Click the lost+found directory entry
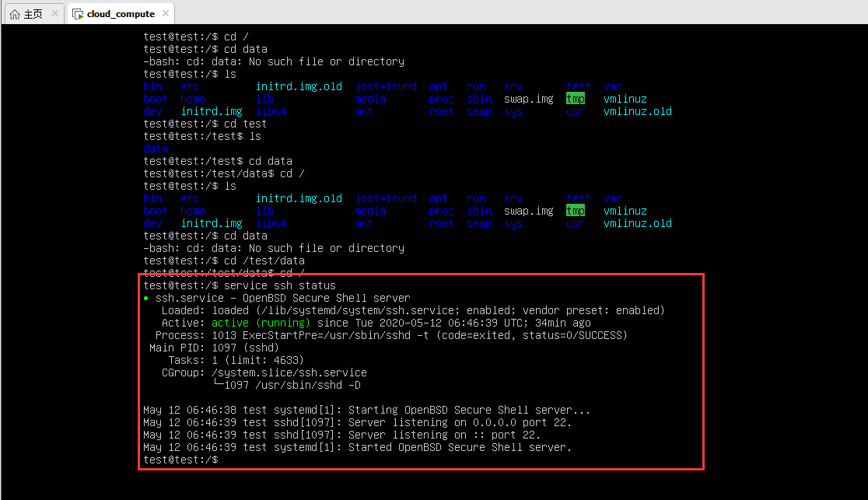Screen dimensions: 868x500 click(x=386, y=86)
